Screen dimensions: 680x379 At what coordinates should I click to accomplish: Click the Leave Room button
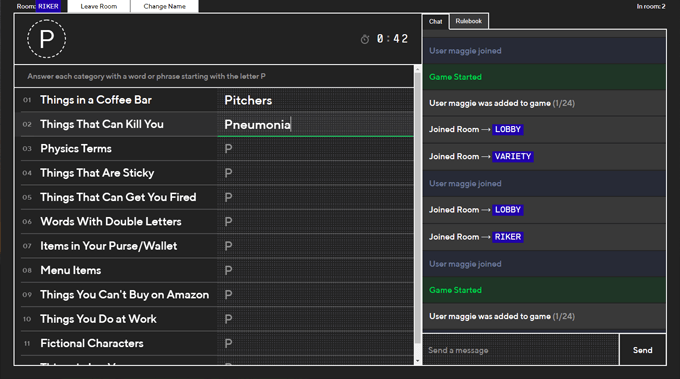coord(98,7)
